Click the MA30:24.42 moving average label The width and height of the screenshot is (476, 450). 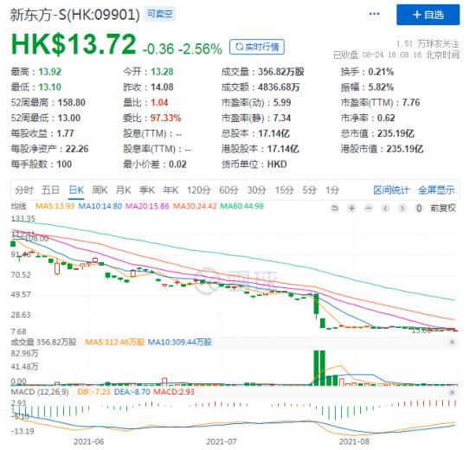tap(195, 206)
